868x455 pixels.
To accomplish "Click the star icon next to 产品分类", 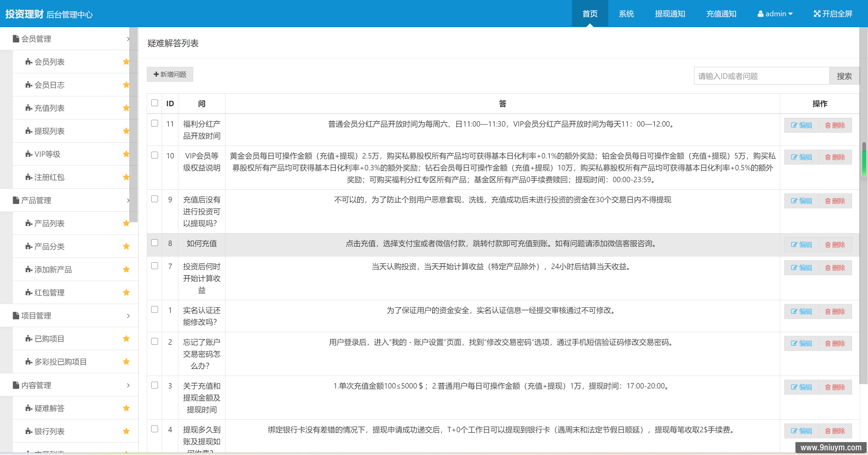I will (x=126, y=246).
